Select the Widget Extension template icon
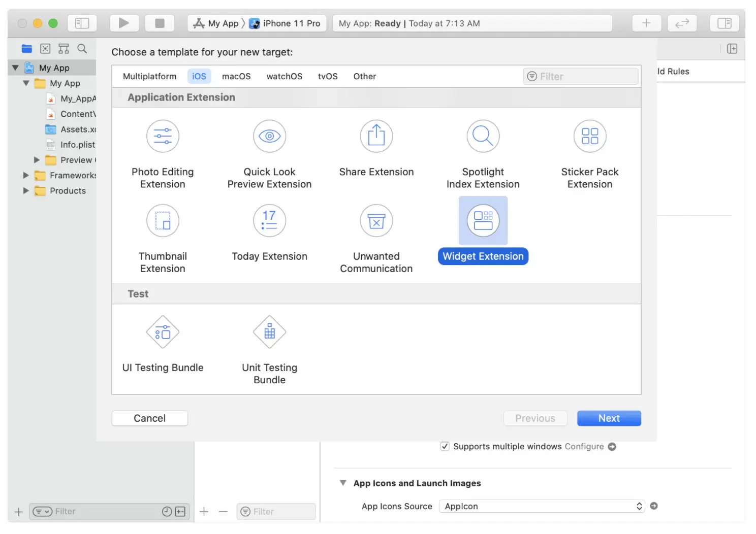756x534 pixels. pyautogui.click(x=483, y=221)
